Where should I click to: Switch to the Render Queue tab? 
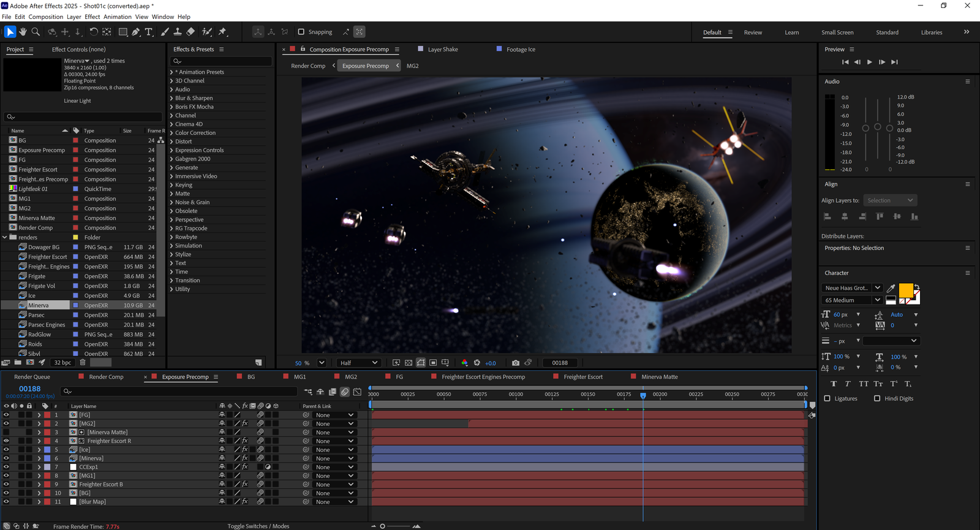(x=32, y=377)
